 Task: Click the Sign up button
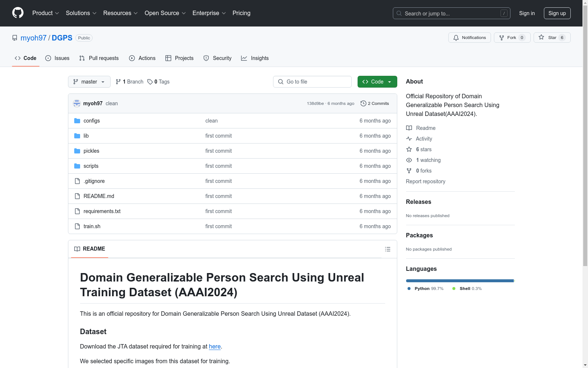557,13
